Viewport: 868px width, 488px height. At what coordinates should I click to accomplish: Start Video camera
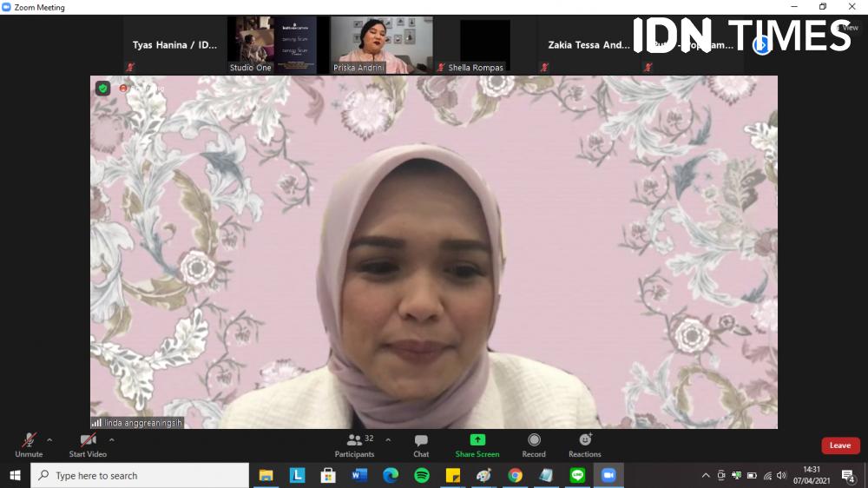click(88, 445)
